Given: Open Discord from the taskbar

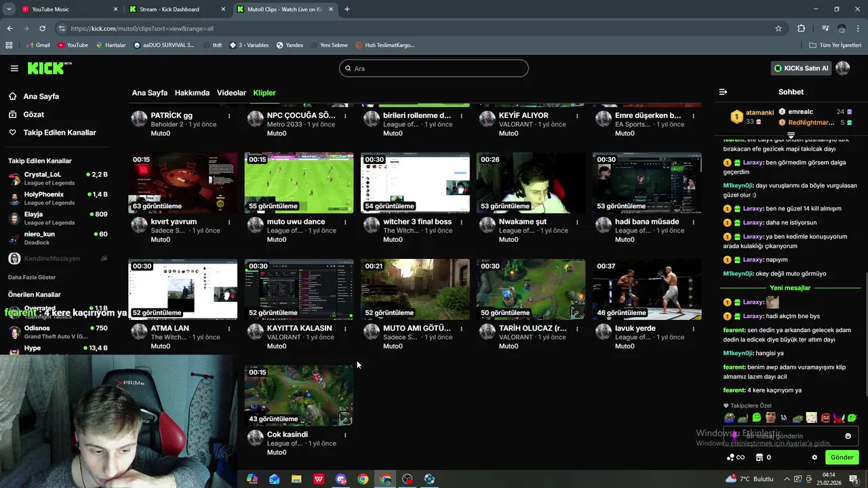Looking at the screenshot, I should coord(341,479).
